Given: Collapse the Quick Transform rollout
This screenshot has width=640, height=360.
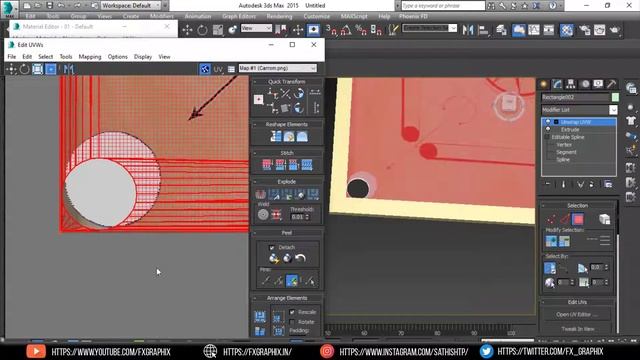Looking at the screenshot, I should tap(287, 82).
